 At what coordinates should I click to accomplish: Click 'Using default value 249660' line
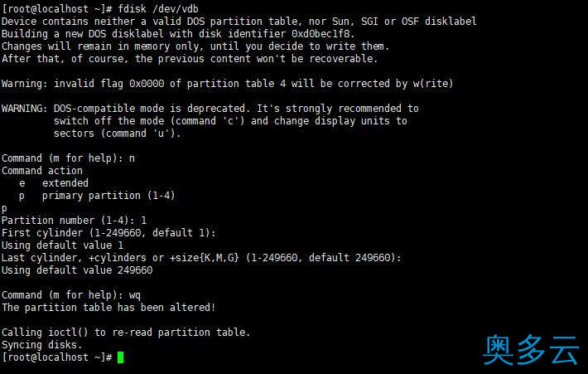[x=77, y=270]
